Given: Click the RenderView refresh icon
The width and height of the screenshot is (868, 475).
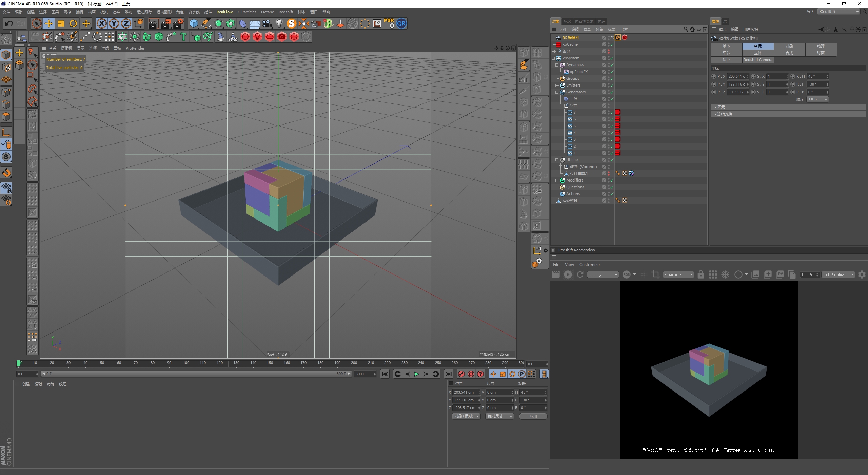Looking at the screenshot, I should coord(580,274).
